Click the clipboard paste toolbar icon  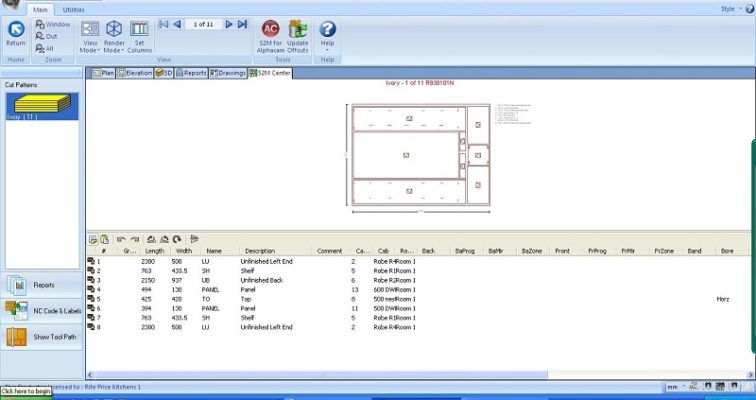pos(104,239)
